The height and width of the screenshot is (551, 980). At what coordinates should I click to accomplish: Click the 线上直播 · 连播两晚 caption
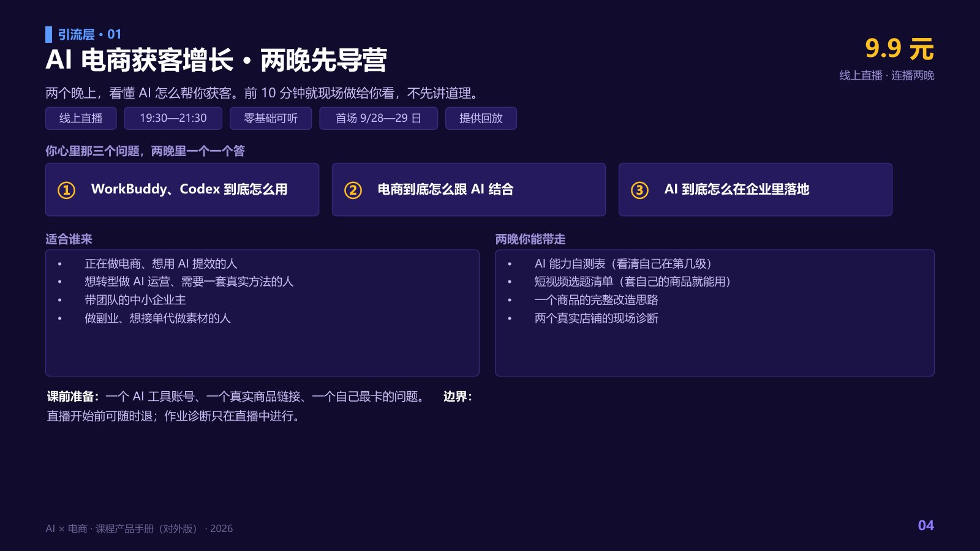pos(887,75)
